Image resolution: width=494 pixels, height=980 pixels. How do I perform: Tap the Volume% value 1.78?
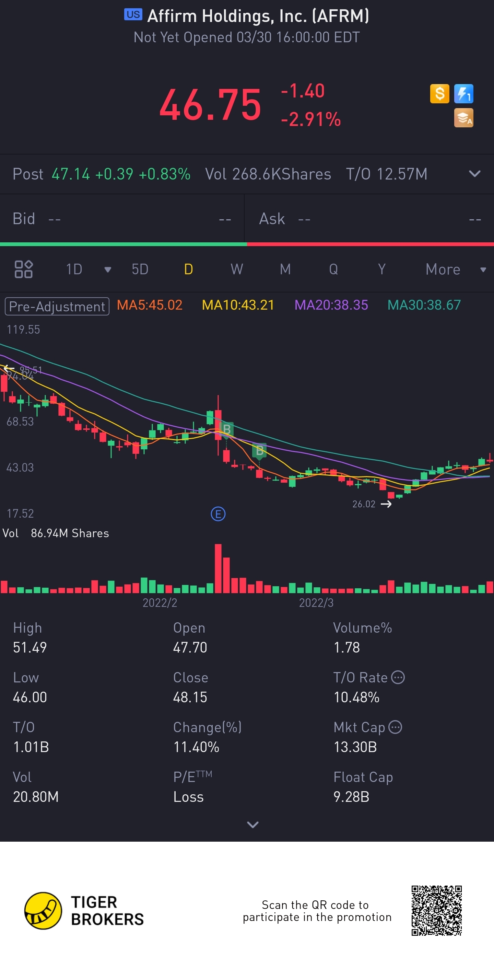point(346,647)
